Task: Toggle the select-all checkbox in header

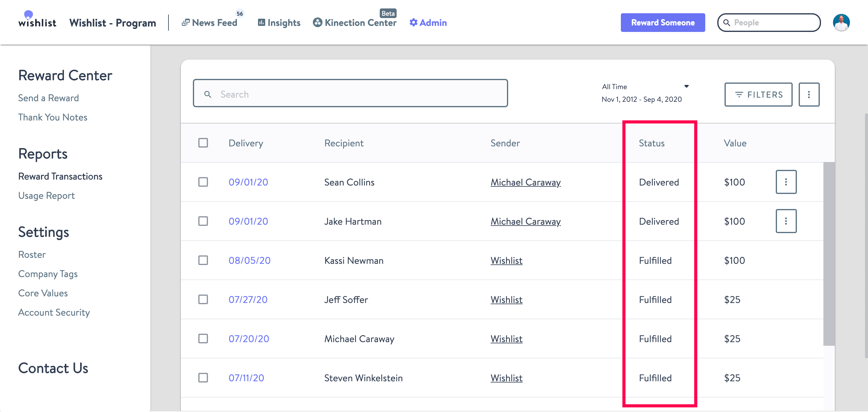Action: (x=203, y=143)
